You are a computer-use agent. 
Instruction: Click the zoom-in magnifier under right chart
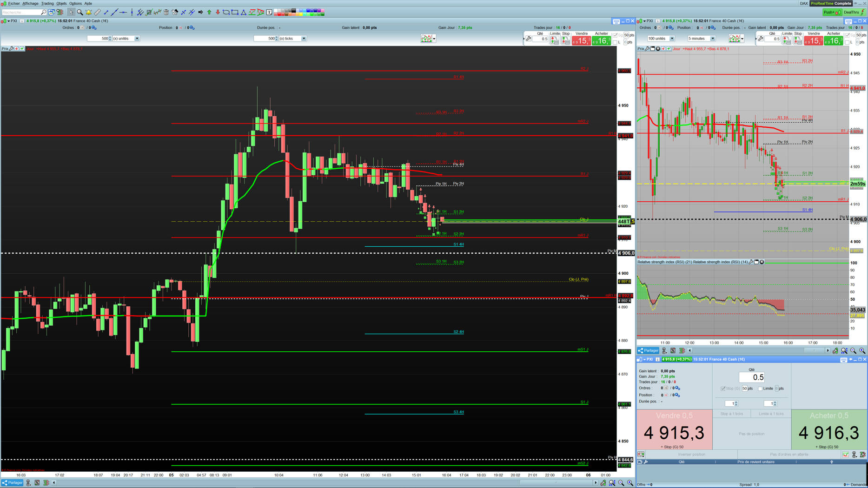[x=862, y=350]
